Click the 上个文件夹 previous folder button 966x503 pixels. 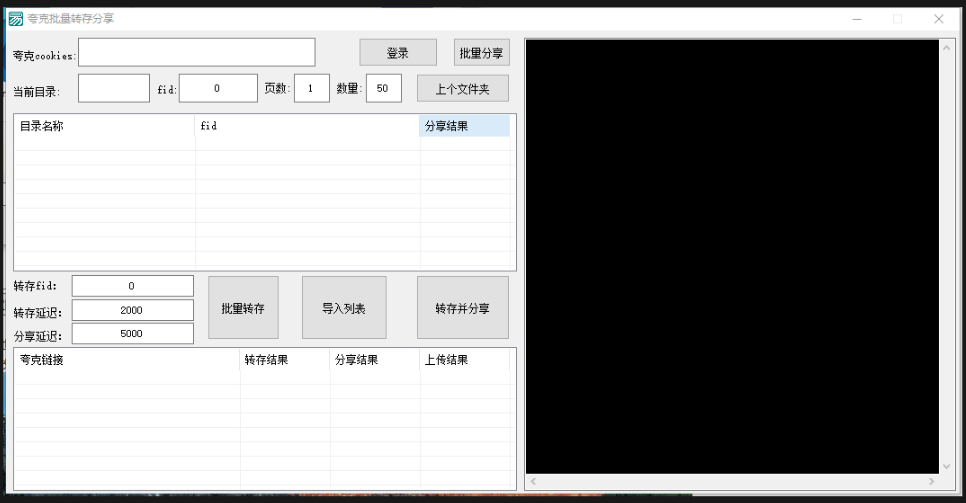pos(462,88)
